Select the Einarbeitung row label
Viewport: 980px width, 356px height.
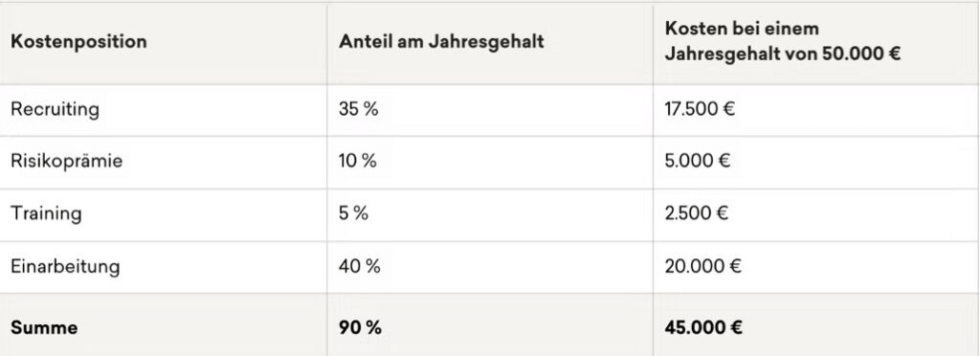tap(65, 266)
